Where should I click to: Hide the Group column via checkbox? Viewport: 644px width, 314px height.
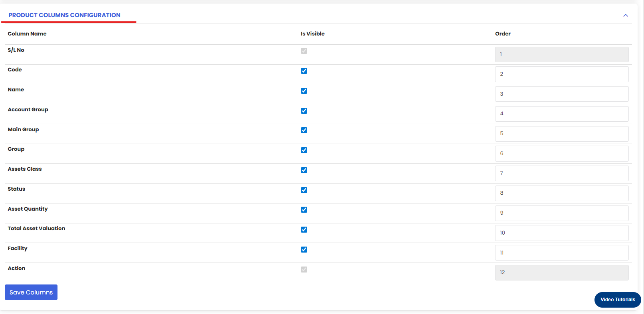(304, 150)
